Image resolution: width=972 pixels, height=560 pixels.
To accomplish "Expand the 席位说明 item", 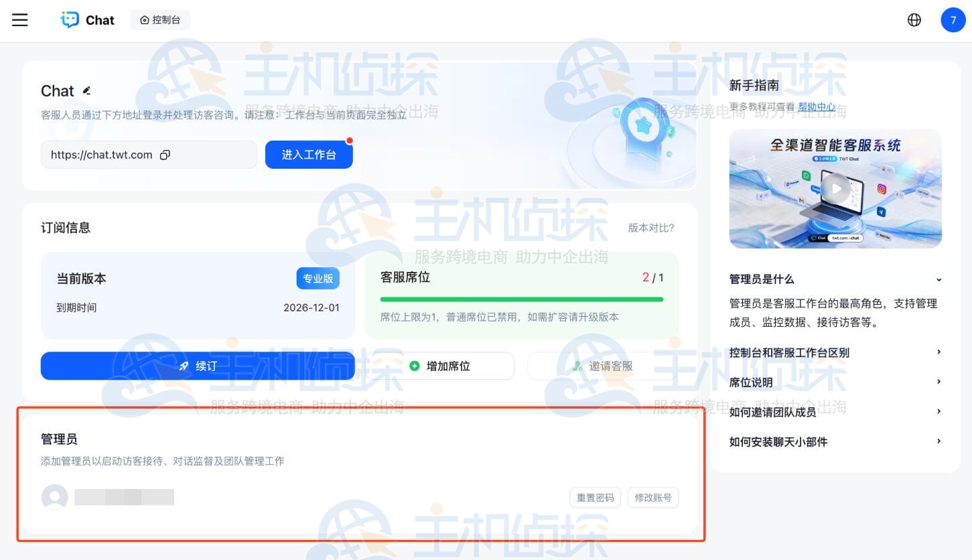I will (x=836, y=382).
